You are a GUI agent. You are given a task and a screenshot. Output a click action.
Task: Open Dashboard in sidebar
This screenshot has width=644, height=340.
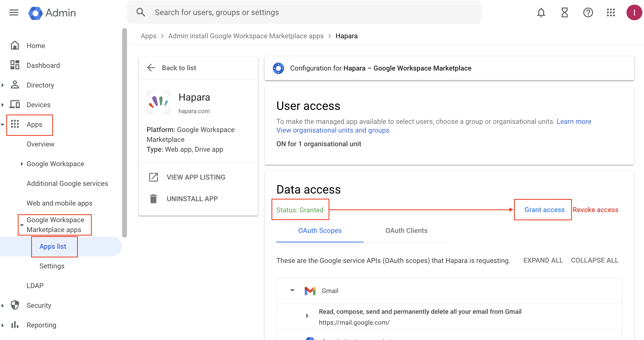(43, 65)
